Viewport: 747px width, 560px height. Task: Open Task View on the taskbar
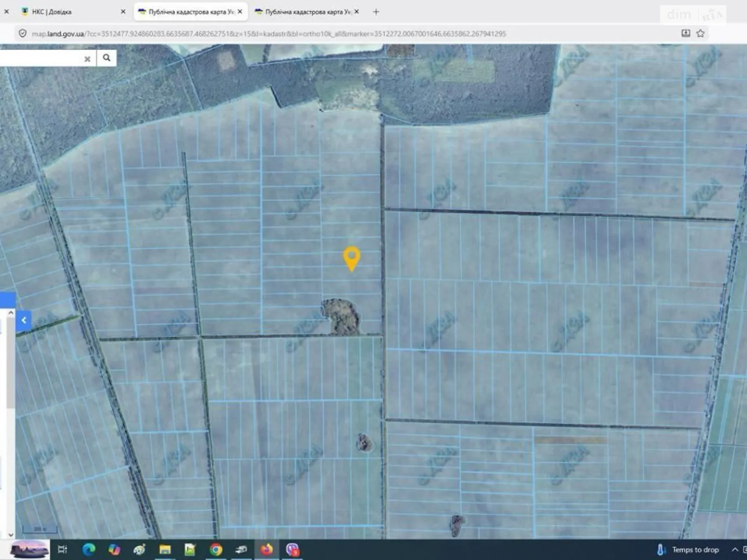pyautogui.click(x=63, y=549)
